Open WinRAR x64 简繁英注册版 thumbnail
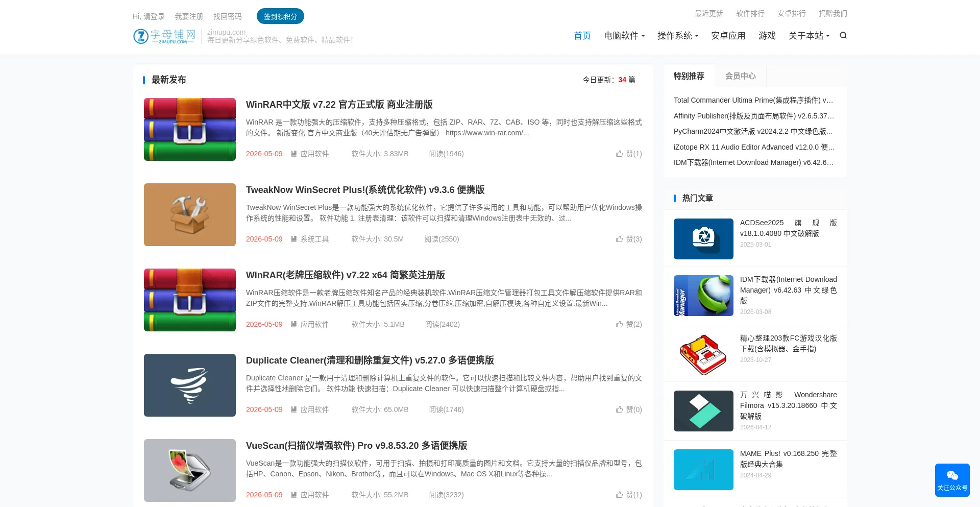The width and height of the screenshot is (980, 507). (x=190, y=300)
